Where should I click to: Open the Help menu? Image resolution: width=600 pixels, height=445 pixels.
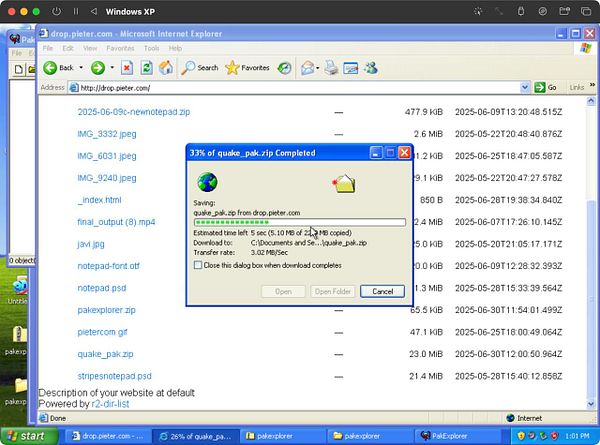pos(175,48)
